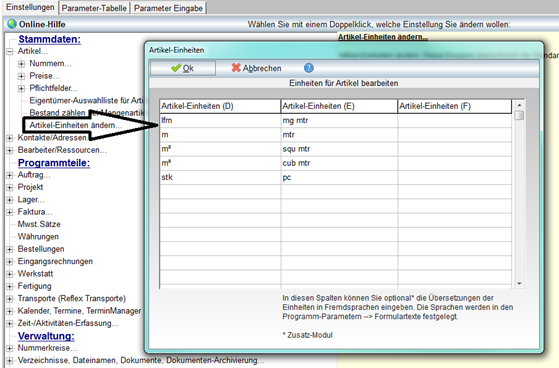Expand the Projekt tree node
This screenshot has height=368, width=559.
[x=10, y=188]
